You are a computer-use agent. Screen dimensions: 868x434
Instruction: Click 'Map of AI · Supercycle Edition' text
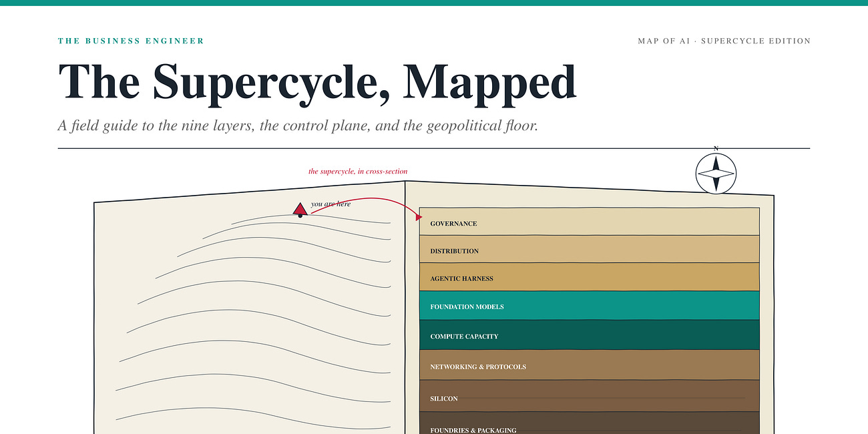point(724,41)
